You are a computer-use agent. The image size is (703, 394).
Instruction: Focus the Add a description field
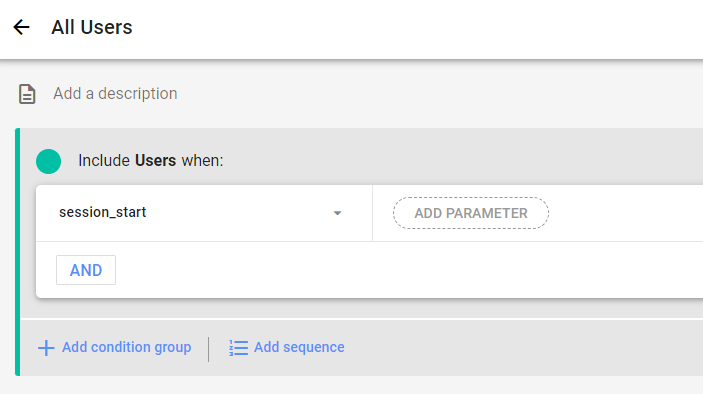pos(115,94)
